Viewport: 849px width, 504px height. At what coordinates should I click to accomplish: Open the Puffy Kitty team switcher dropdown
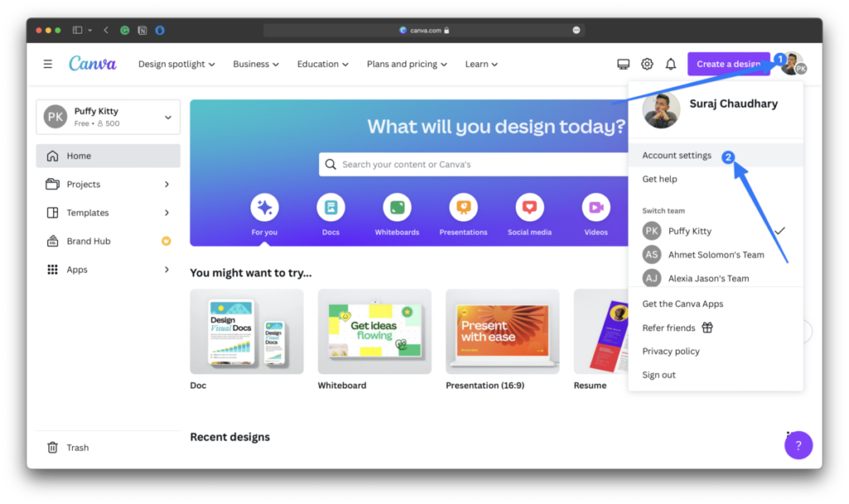[109, 117]
